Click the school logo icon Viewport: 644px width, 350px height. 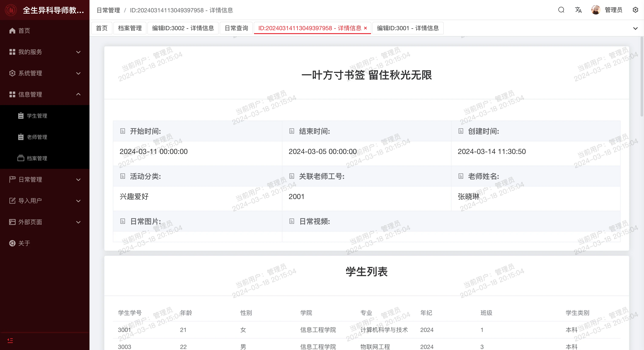pos(11,10)
